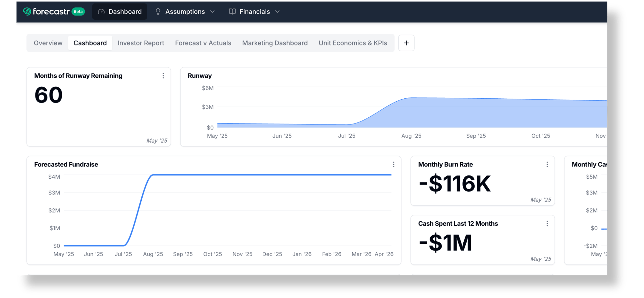
Task: Click the -$116K burn rate value
Action: (455, 184)
